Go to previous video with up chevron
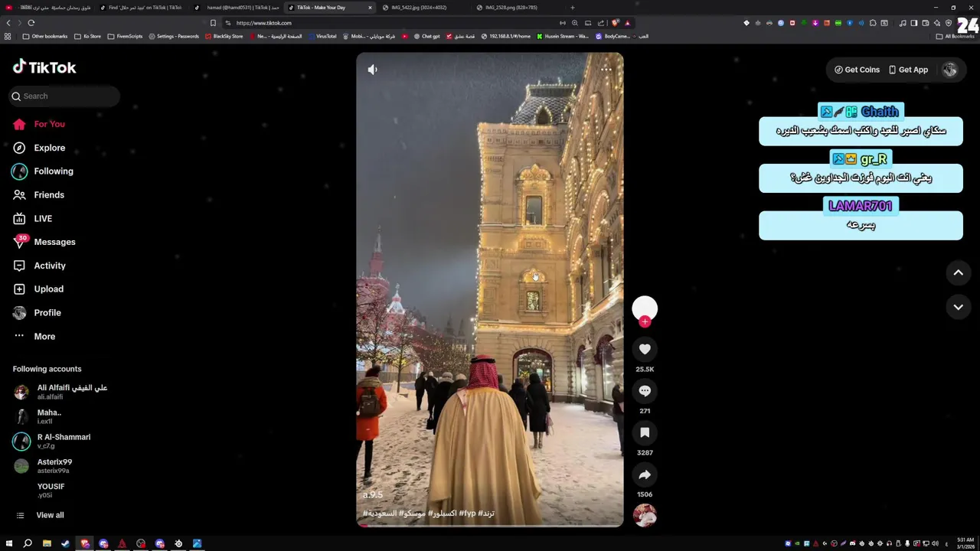 coord(958,272)
